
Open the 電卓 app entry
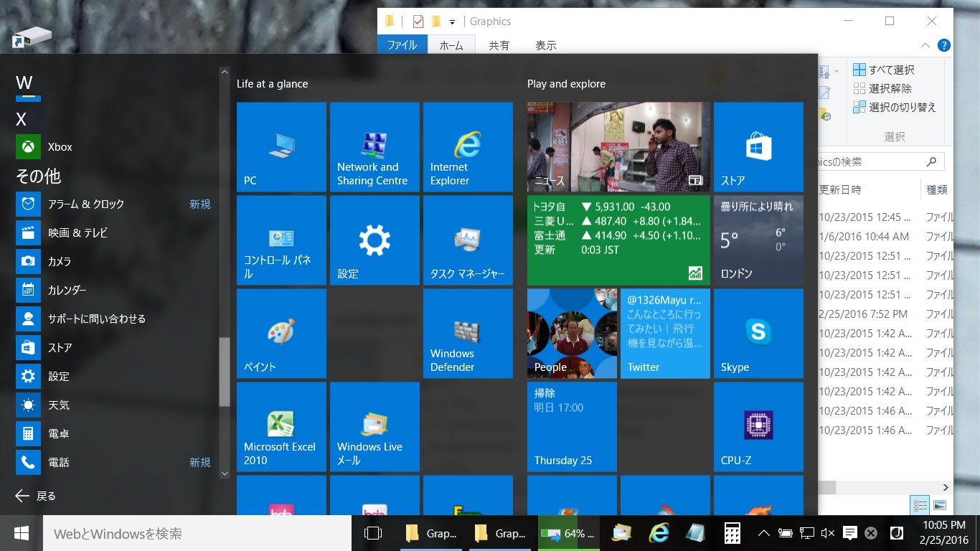pos(115,434)
